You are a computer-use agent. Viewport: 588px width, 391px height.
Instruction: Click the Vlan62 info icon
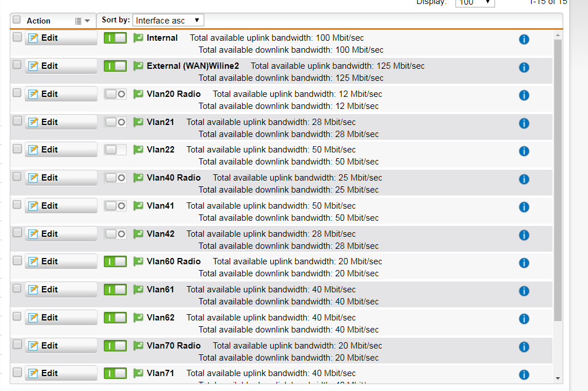(x=524, y=319)
